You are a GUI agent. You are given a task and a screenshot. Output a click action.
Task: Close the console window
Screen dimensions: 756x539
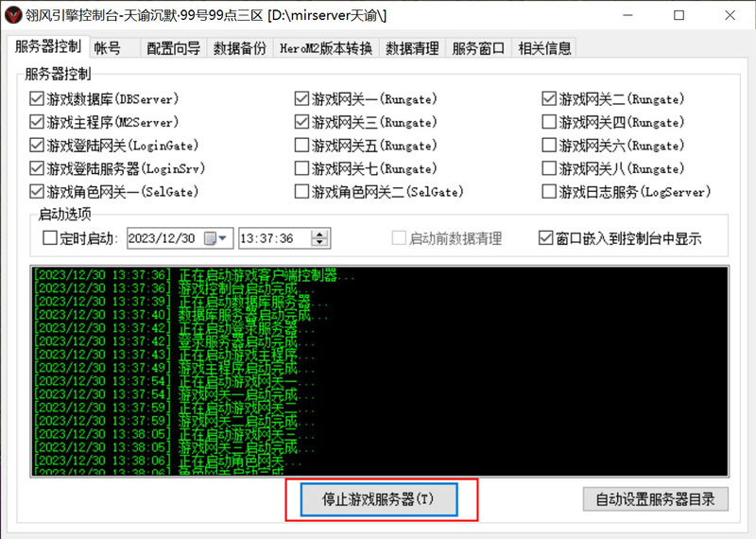730,15
